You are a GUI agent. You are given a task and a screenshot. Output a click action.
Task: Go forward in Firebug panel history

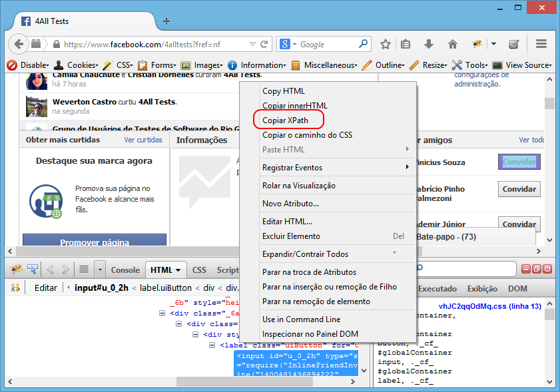[x=65, y=270]
